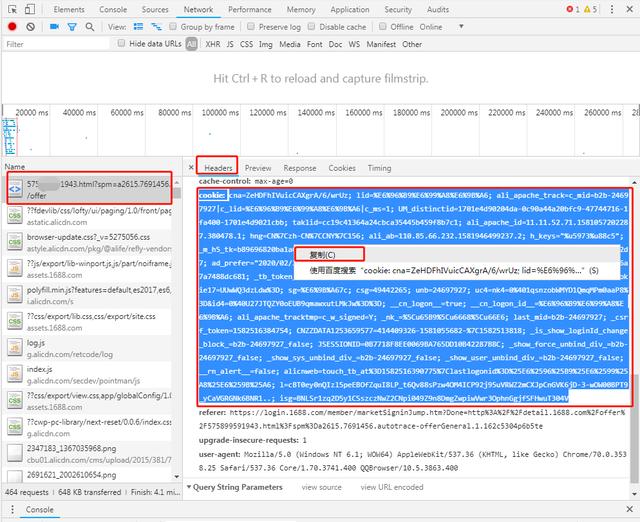Viewport: 640px width, 522px height.
Task: Click view URL encoded link
Action: tap(392, 487)
